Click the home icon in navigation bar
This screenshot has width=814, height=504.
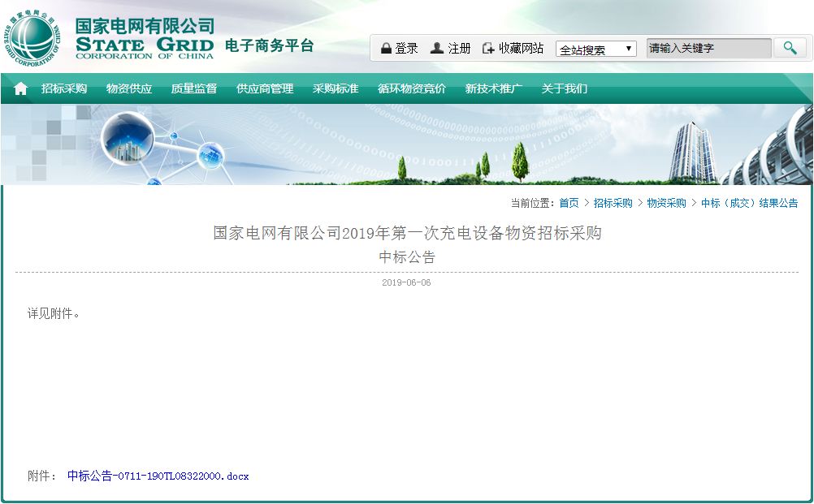pyautogui.click(x=20, y=88)
